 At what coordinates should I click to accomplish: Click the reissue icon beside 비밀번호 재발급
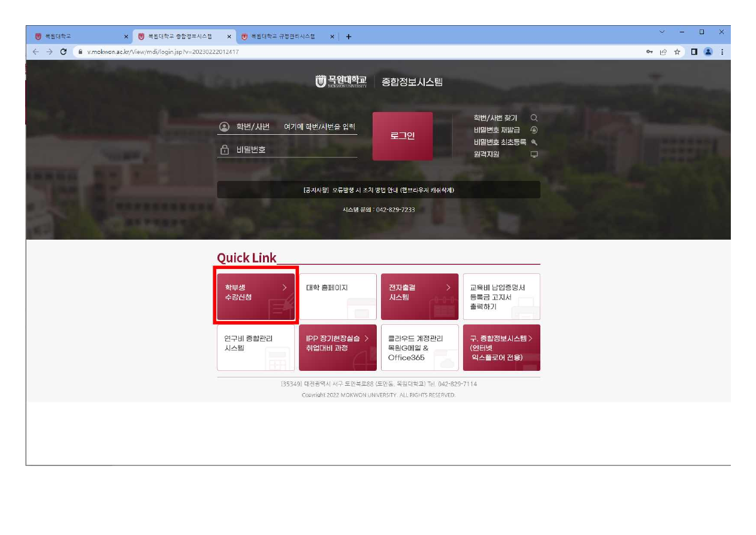click(x=534, y=130)
